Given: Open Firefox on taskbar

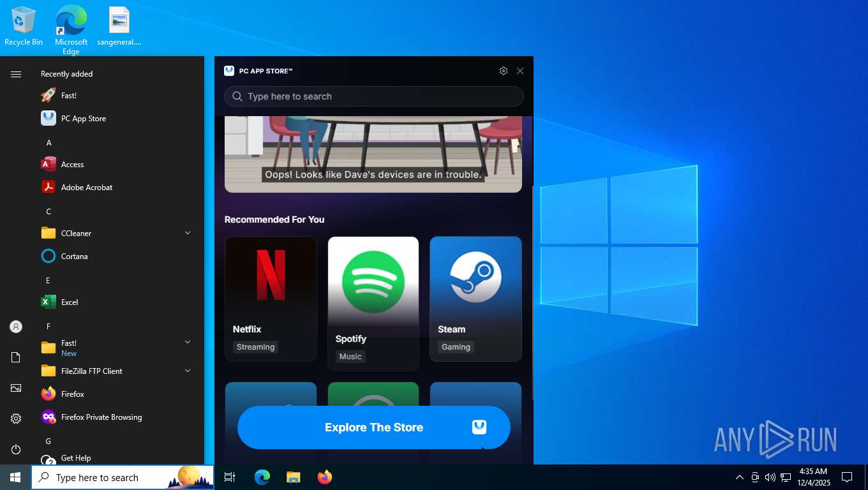Looking at the screenshot, I should (x=325, y=477).
